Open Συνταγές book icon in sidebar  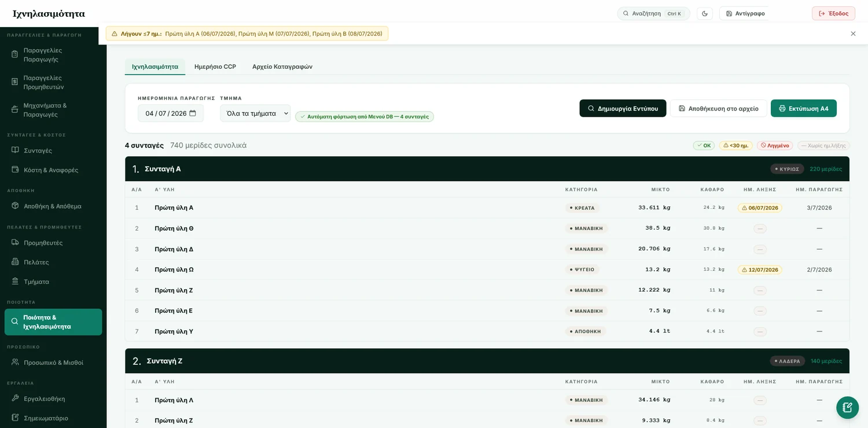click(15, 150)
